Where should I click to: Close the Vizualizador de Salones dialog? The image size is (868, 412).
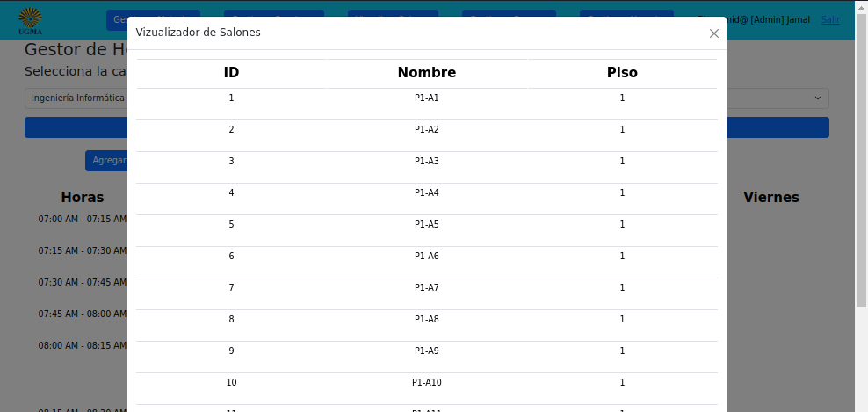714,33
